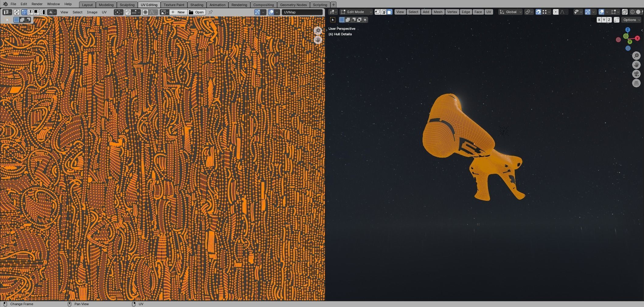The image size is (644, 307).
Task: Open the UV editor Image menu
Action: tap(92, 12)
